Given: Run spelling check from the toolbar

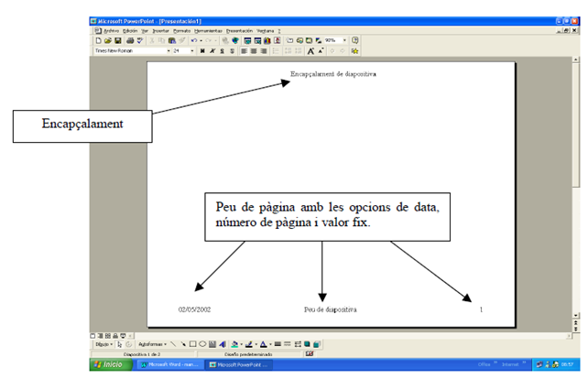Looking at the screenshot, I should click(140, 40).
